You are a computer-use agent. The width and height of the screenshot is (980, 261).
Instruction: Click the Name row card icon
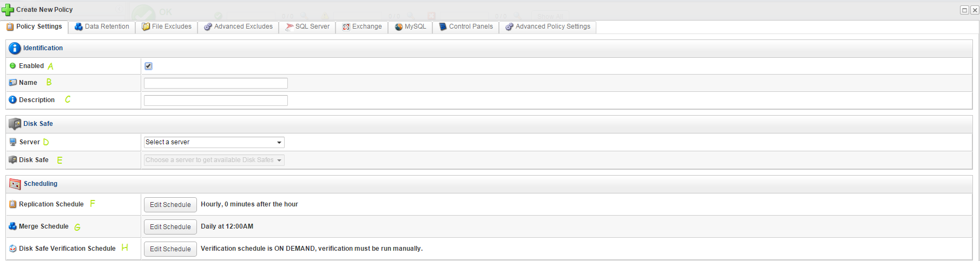(13, 83)
